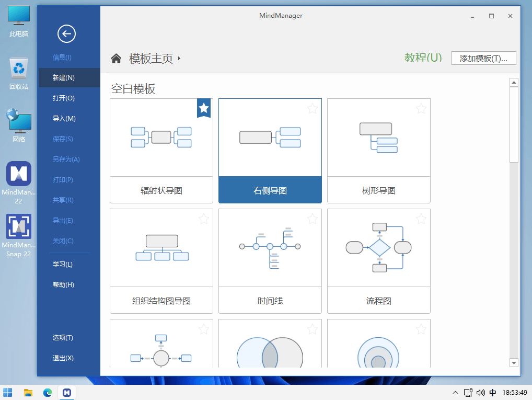Launch Microsoft Edge from the taskbar
This screenshot has height=400, width=532.
coord(48,393)
